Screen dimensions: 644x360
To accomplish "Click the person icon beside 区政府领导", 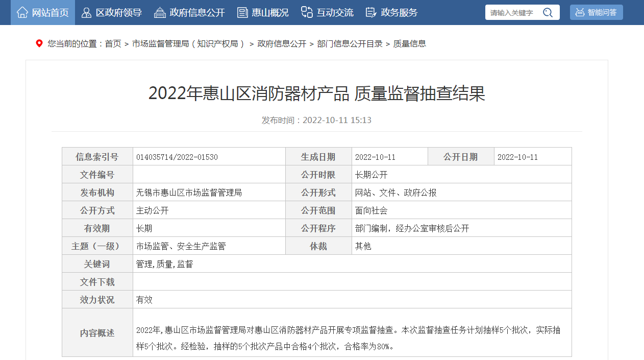I will (87, 12).
